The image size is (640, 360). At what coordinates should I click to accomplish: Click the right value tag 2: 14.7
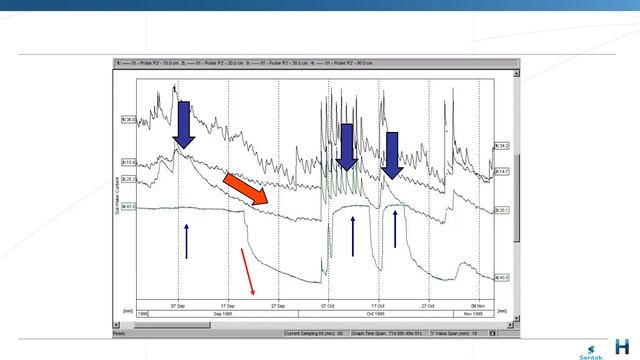pyautogui.click(x=502, y=172)
